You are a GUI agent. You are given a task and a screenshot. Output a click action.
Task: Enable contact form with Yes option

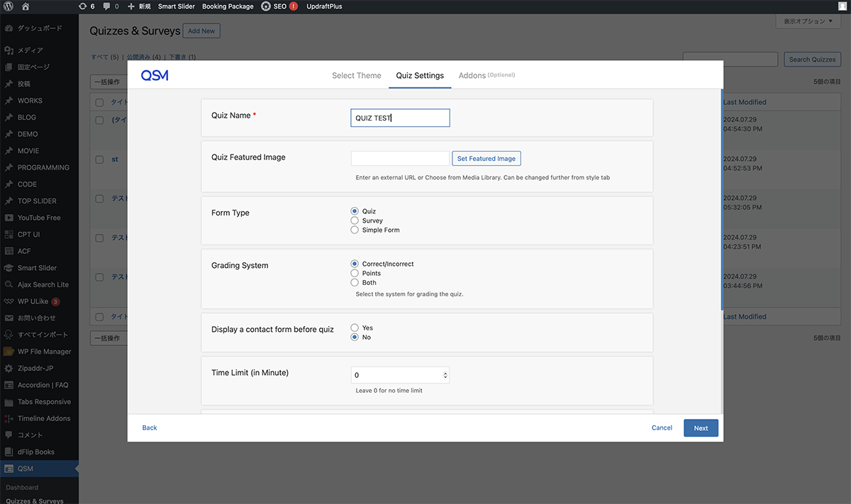click(355, 327)
